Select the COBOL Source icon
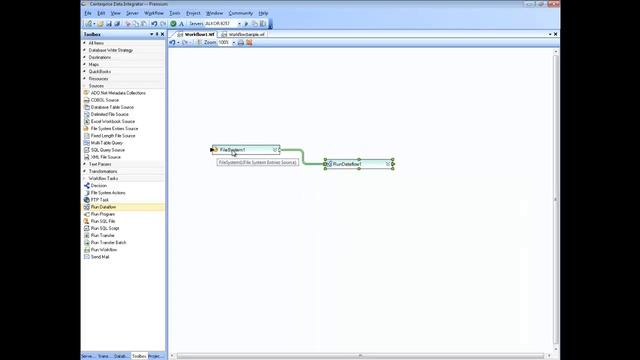This screenshot has height=360, width=640. tap(87, 100)
